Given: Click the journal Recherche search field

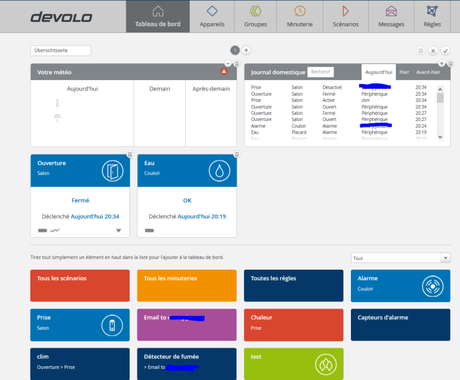Looking at the screenshot, I should (320, 72).
